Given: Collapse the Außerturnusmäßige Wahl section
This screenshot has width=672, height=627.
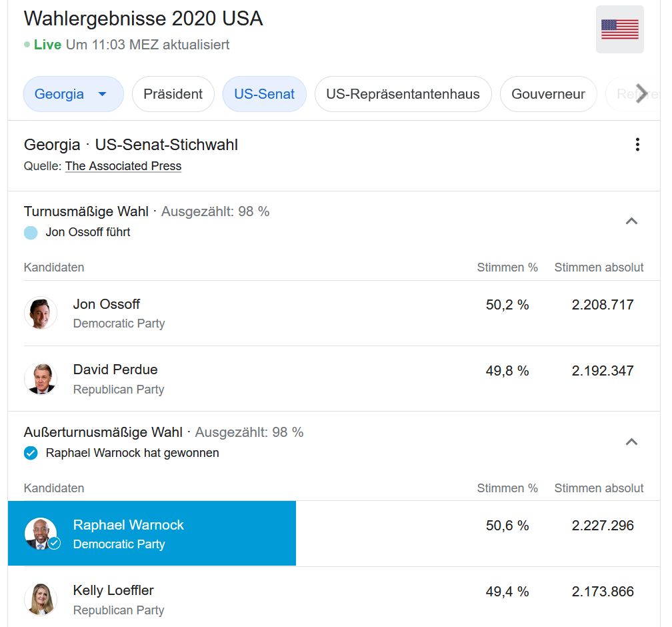Looking at the screenshot, I should tap(631, 442).
